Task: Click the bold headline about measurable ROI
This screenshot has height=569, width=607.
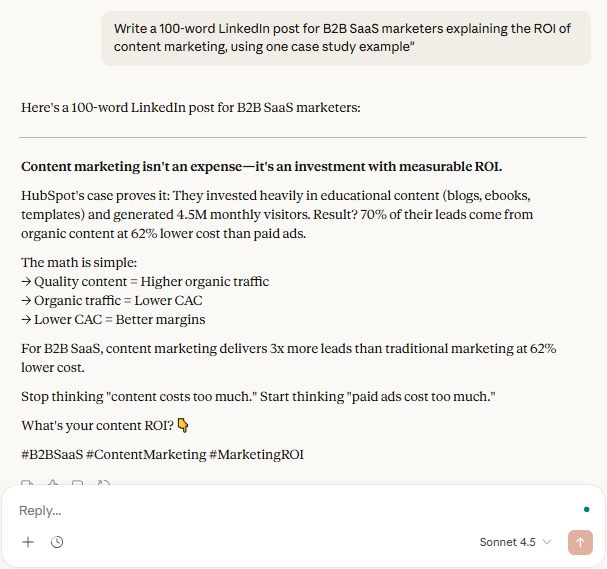Action: (x=261, y=166)
